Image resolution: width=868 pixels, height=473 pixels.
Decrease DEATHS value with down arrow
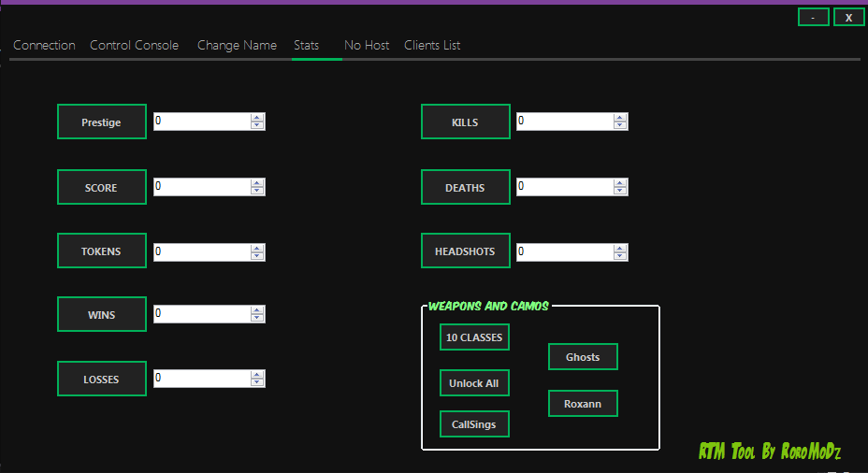[620, 191]
